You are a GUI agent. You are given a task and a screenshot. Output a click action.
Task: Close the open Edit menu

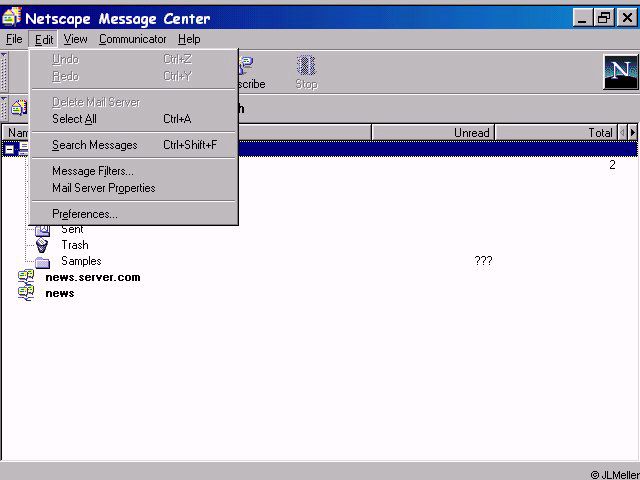[x=44, y=39]
